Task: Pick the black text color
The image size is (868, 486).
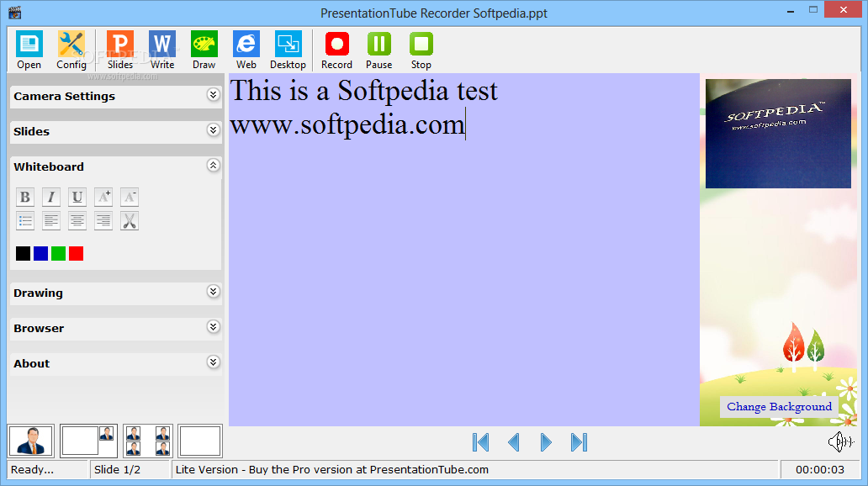Action: [x=24, y=254]
